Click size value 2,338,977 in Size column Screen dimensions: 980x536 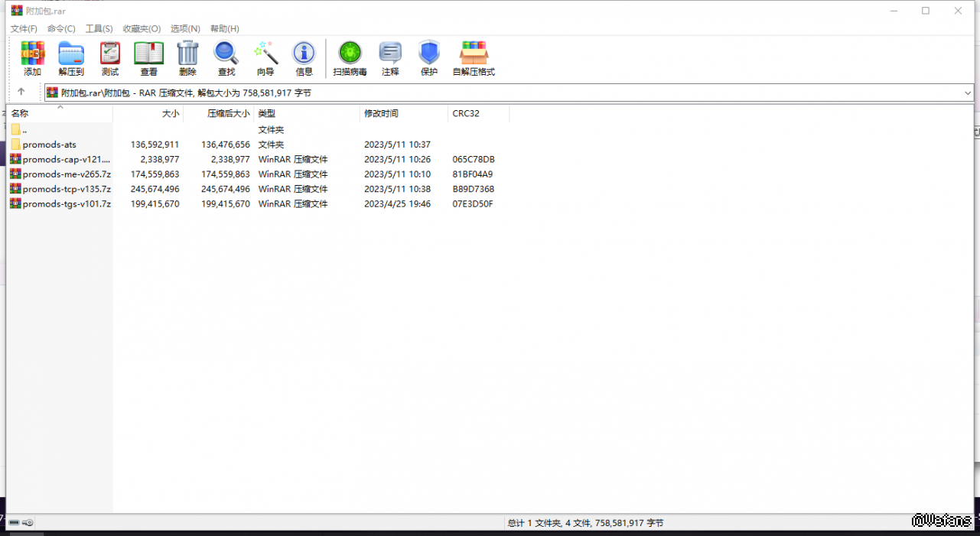point(160,159)
